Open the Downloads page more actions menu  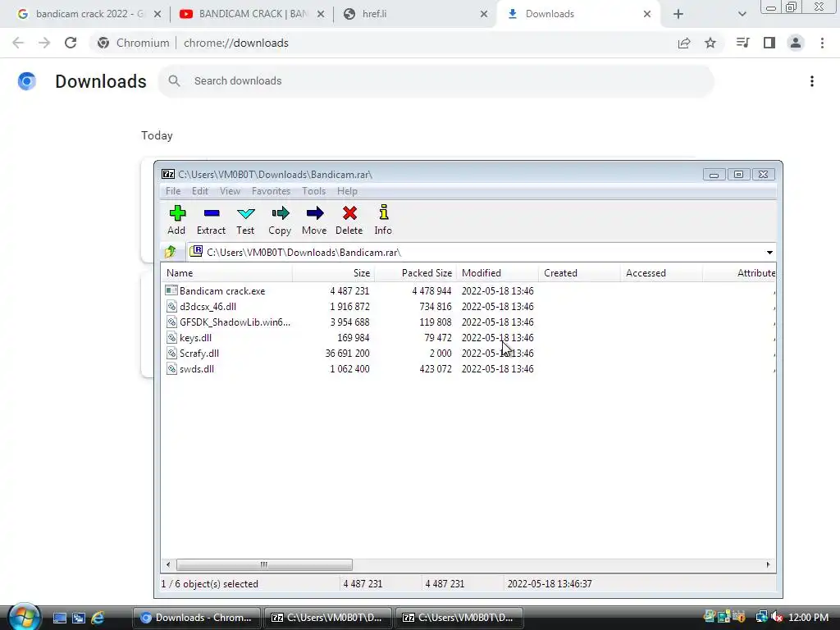click(812, 81)
